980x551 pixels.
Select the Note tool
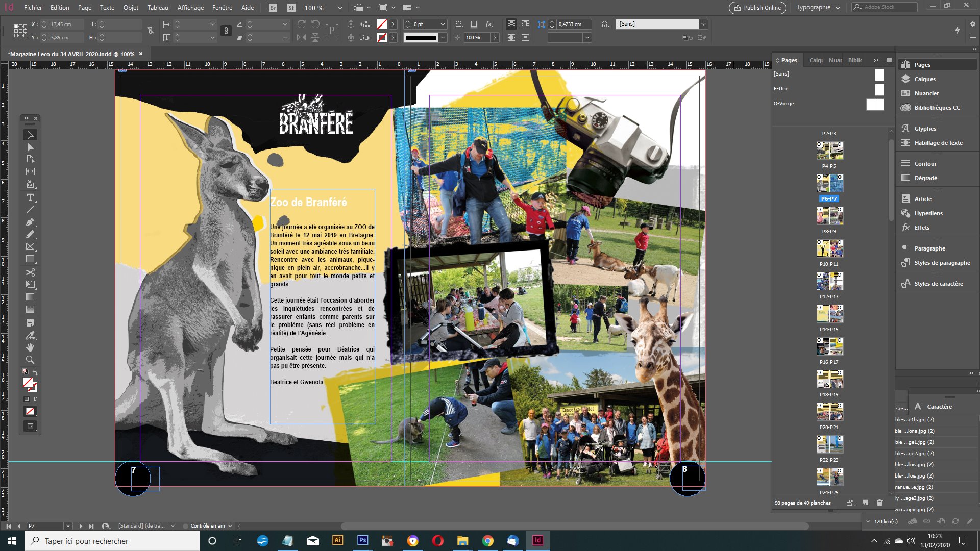click(x=30, y=323)
